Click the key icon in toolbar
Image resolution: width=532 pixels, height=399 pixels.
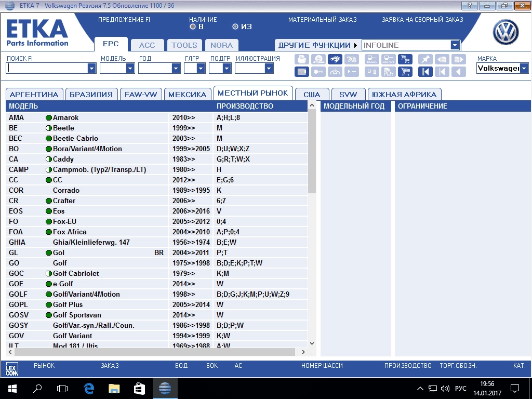[x=318, y=72]
